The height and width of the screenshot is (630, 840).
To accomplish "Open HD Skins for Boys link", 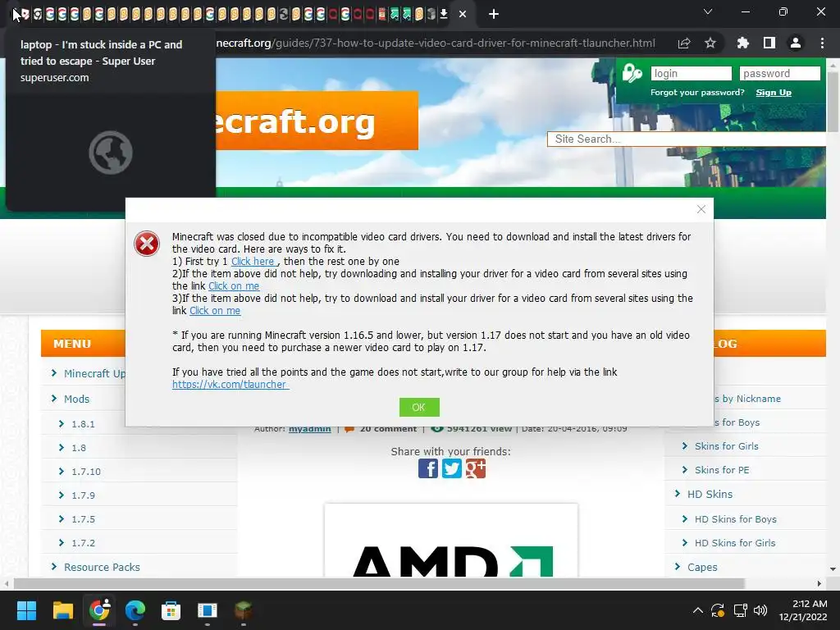I will pyautogui.click(x=736, y=519).
